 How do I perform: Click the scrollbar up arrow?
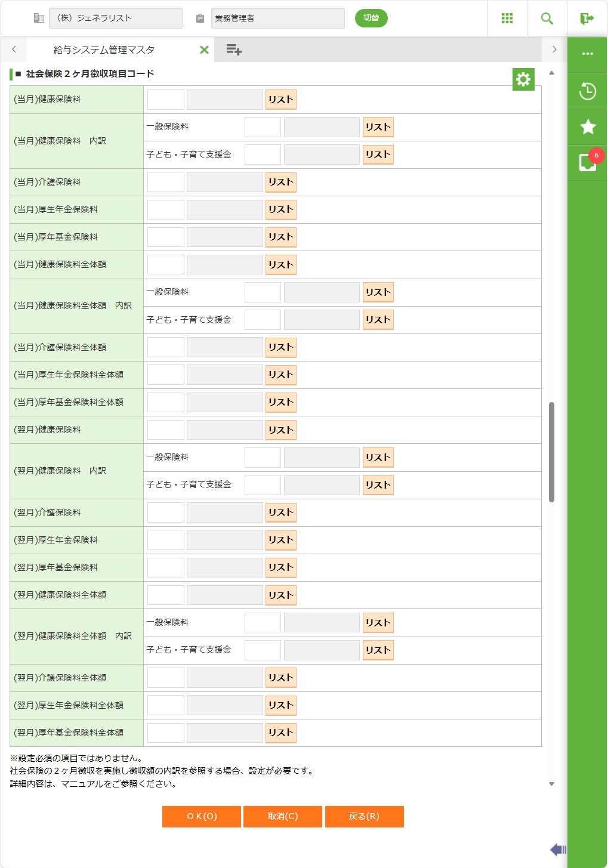pyautogui.click(x=551, y=73)
